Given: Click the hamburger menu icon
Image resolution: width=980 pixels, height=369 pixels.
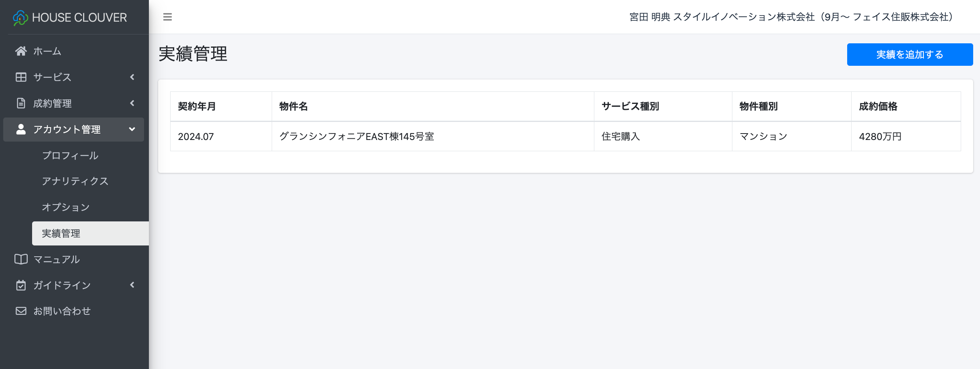Looking at the screenshot, I should 167,17.
